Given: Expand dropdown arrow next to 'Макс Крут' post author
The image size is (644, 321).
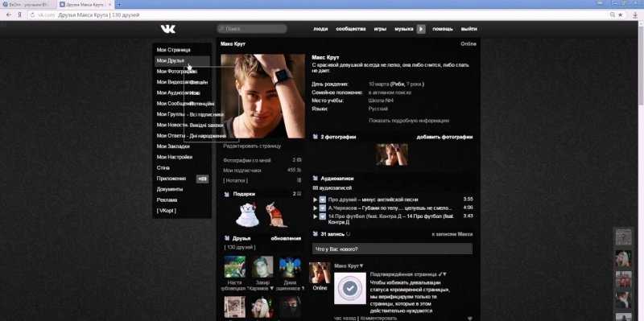Looking at the screenshot, I should (x=361, y=266).
